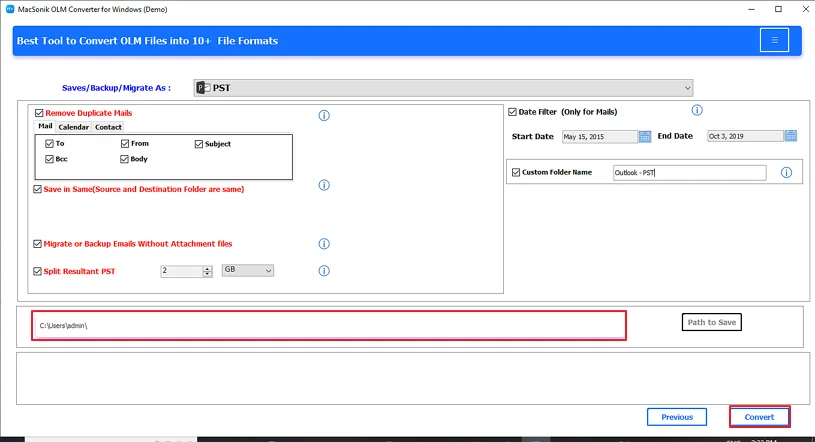Click info icon beside Save in Same option
The image size is (815, 442).
[324, 185]
